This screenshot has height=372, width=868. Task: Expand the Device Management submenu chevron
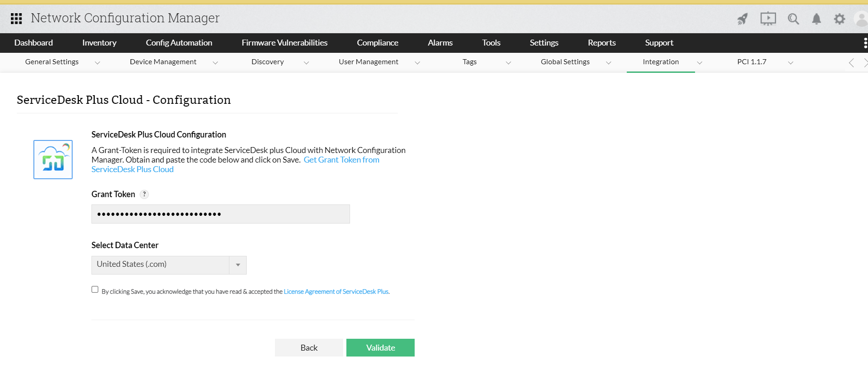coord(215,63)
